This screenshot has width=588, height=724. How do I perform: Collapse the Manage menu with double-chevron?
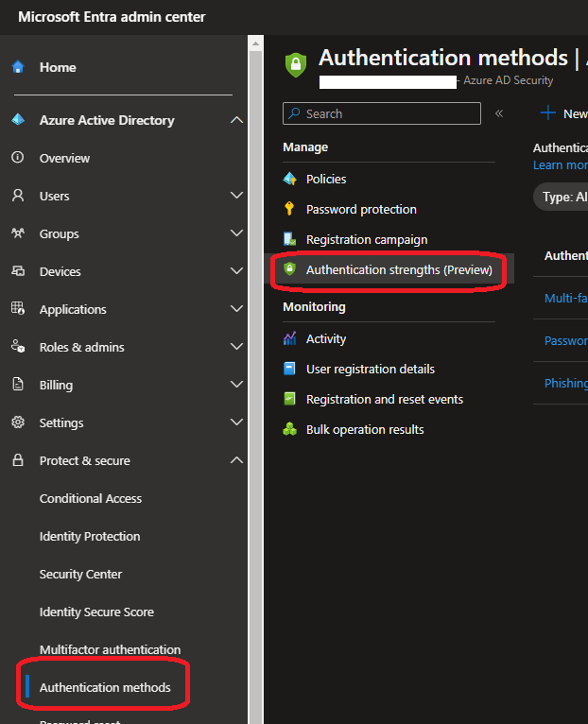499,113
